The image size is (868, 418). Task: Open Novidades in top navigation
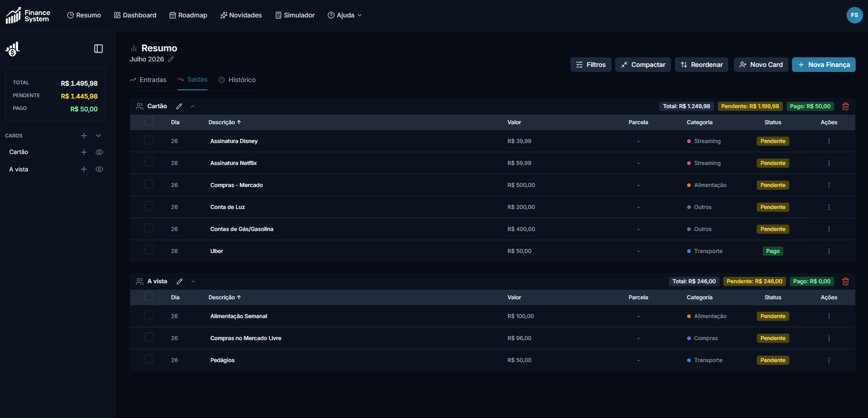pyautogui.click(x=241, y=15)
